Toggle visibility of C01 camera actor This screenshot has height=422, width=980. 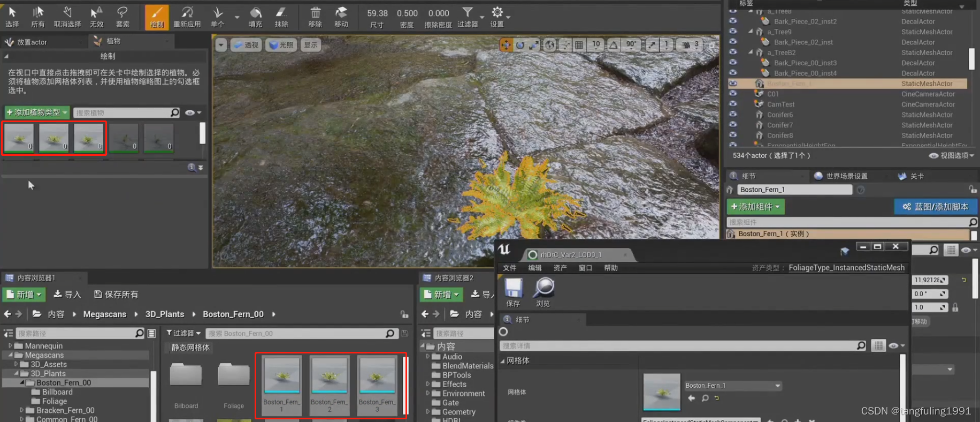(x=733, y=94)
